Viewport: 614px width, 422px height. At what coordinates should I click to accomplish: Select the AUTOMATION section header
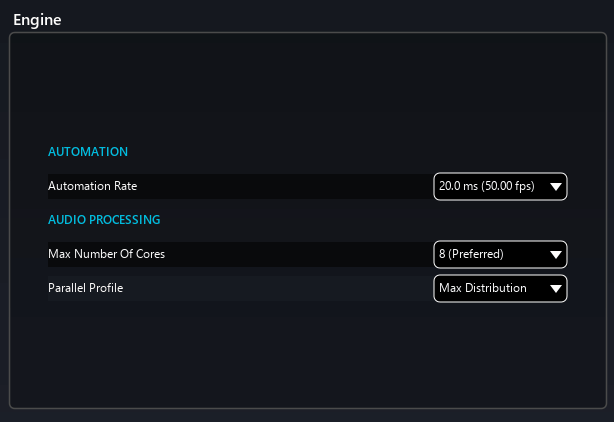click(x=88, y=152)
